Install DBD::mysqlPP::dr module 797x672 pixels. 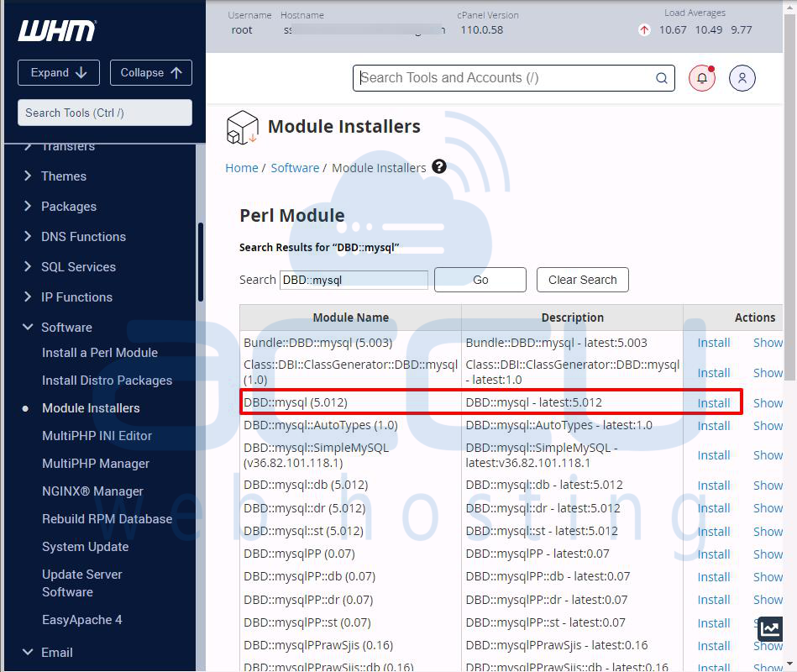pos(714,600)
